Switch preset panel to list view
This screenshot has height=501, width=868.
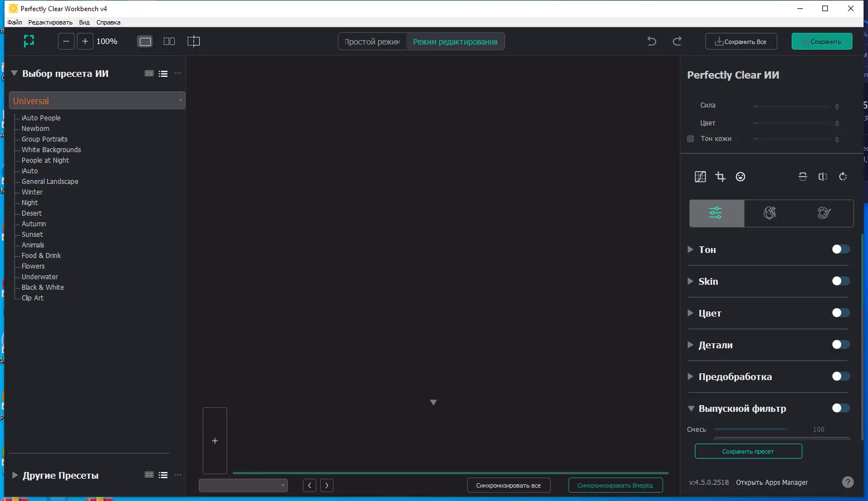(163, 73)
